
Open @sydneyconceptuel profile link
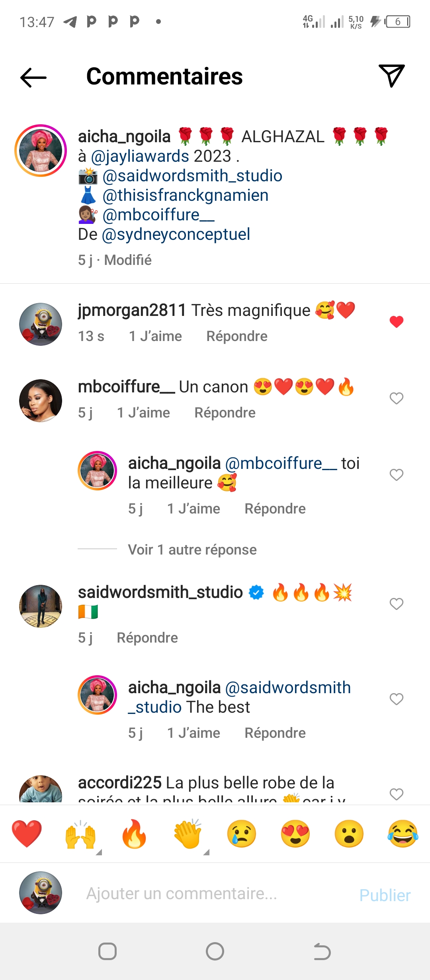[176, 234]
